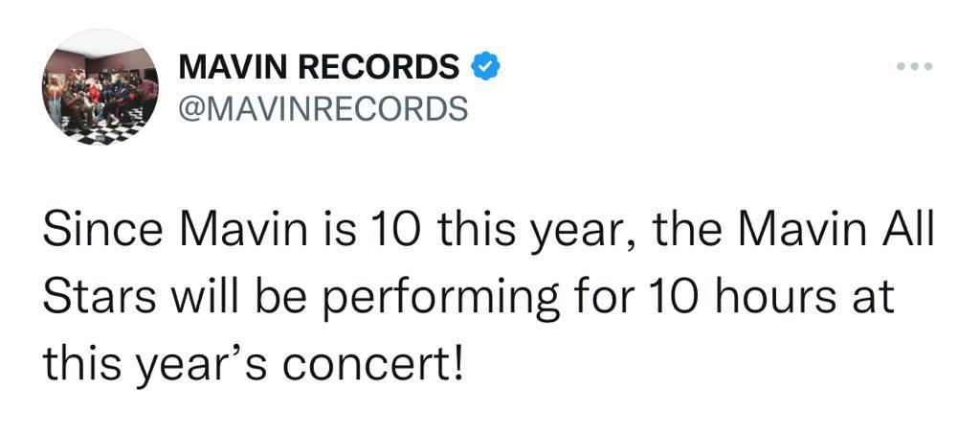Click the blue verified checkmark badge
The height and width of the screenshot is (433, 980).
(x=485, y=67)
